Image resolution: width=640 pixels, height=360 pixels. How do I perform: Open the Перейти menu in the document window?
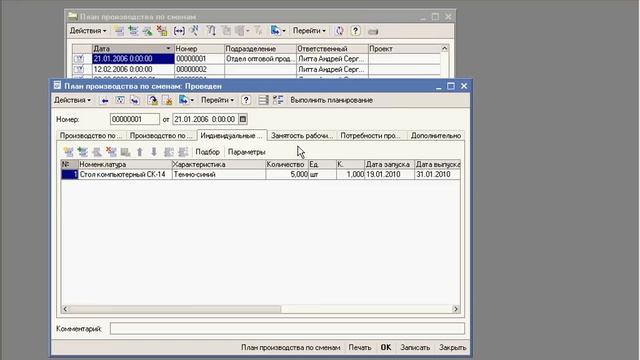(218, 100)
